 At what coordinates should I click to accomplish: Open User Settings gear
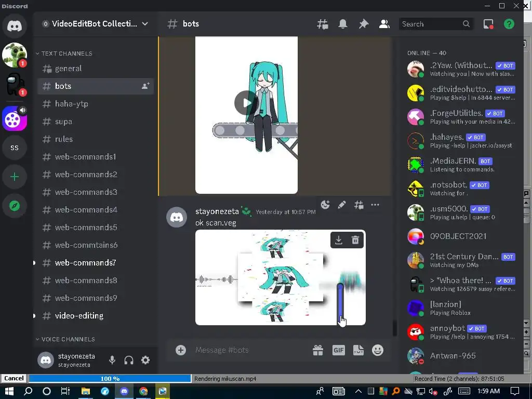[145, 360]
